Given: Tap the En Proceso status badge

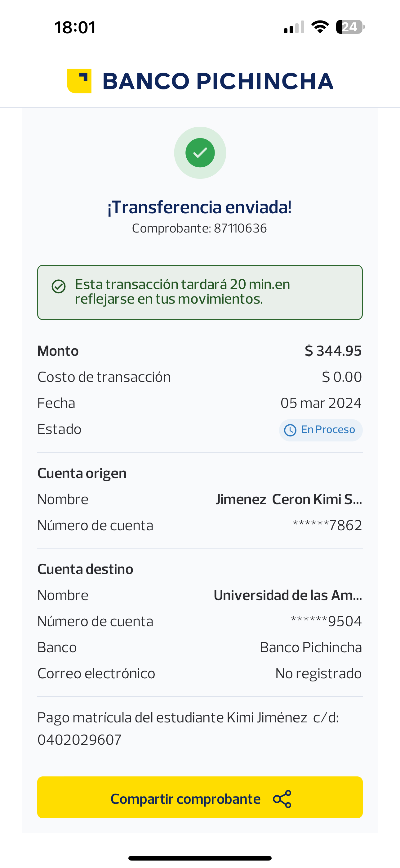Looking at the screenshot, I should coord(321,430).
